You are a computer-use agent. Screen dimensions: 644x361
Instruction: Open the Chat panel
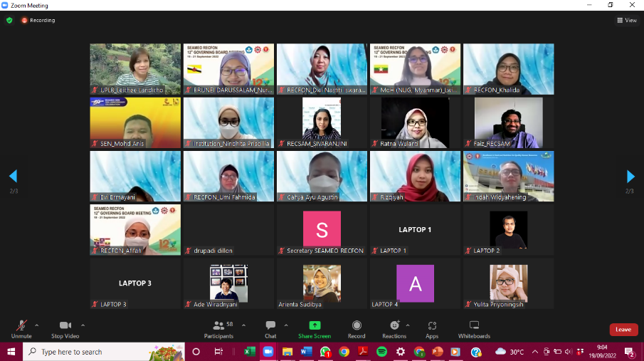270,328
